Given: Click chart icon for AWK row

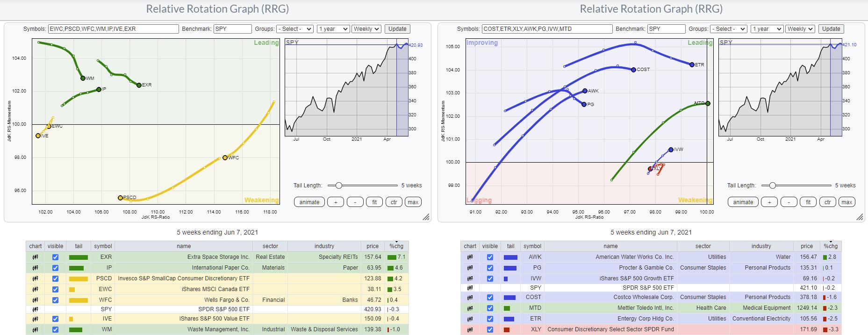Looking at the screenshot, I should pos(470,257).
